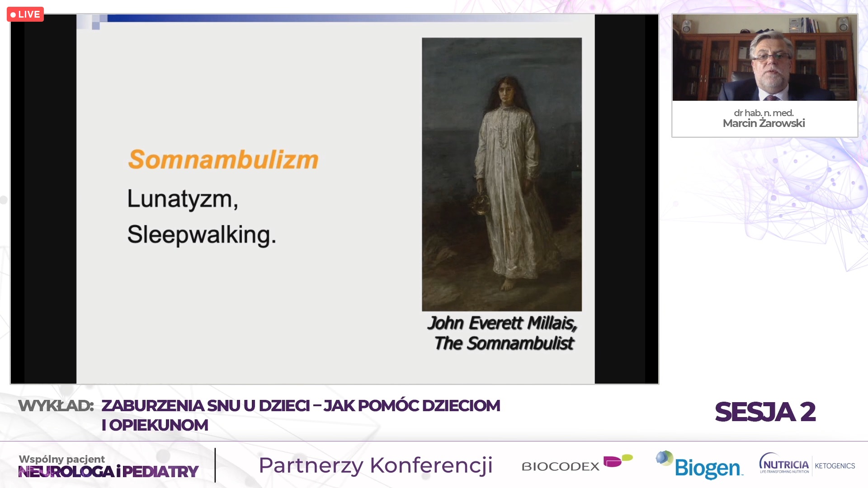Click the 'dr hab. n. med.' title text
This screenshot has width=868, height=488.
point(764,113)
